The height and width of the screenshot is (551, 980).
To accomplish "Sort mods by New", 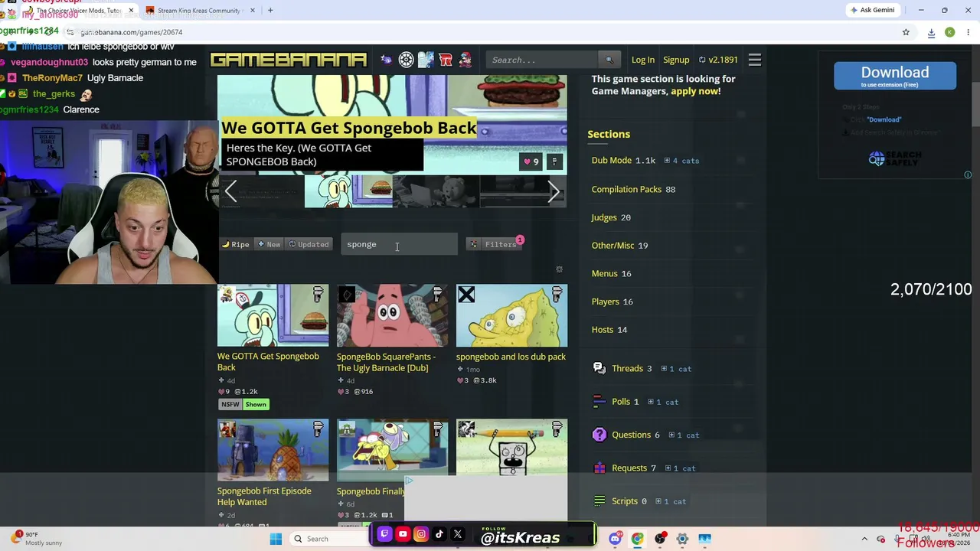I will click(269, 244).
